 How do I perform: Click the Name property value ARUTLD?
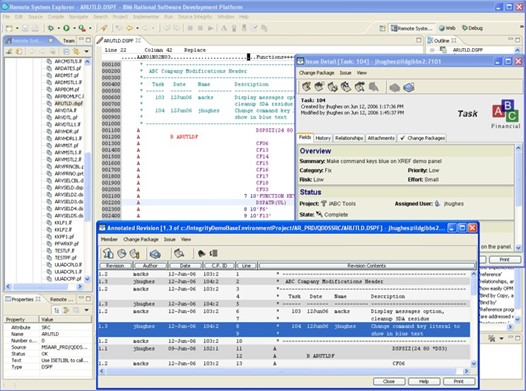click(50, 334)
